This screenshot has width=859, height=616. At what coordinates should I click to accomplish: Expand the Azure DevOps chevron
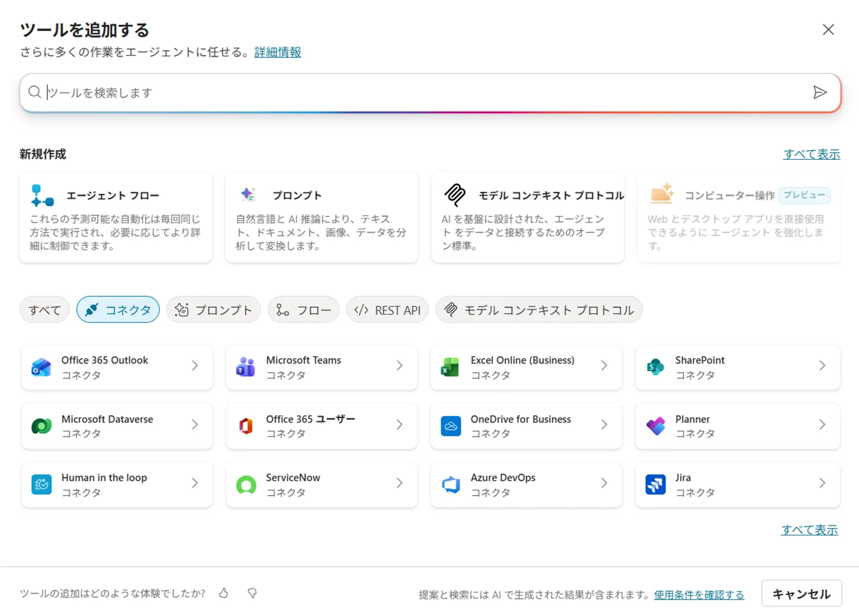pyautogui.click(x=604, y=483)
